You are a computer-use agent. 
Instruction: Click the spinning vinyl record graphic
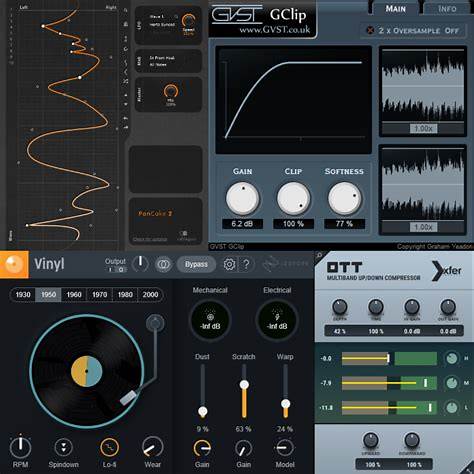pyautogui.click(x=87, y=371)
